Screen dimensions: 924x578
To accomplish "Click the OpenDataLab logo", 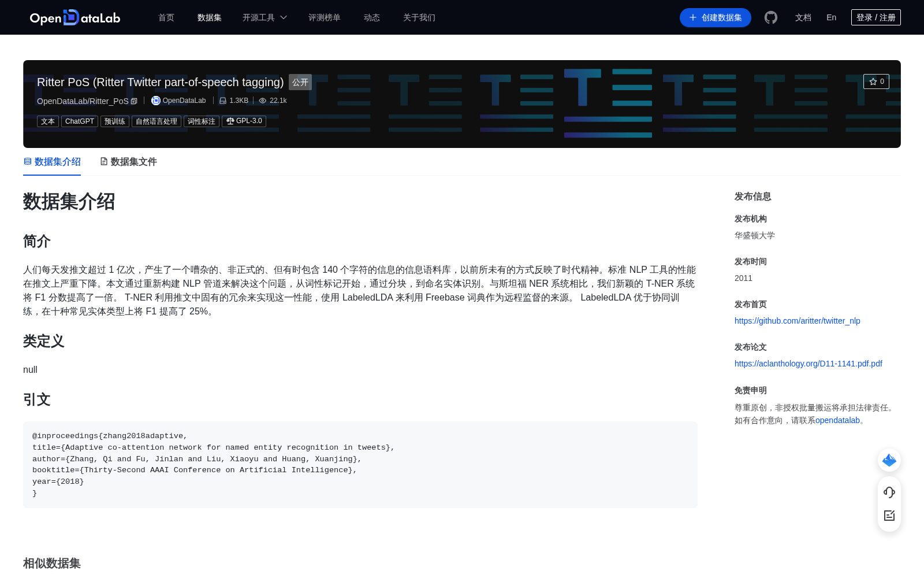I will pos(75,17).
